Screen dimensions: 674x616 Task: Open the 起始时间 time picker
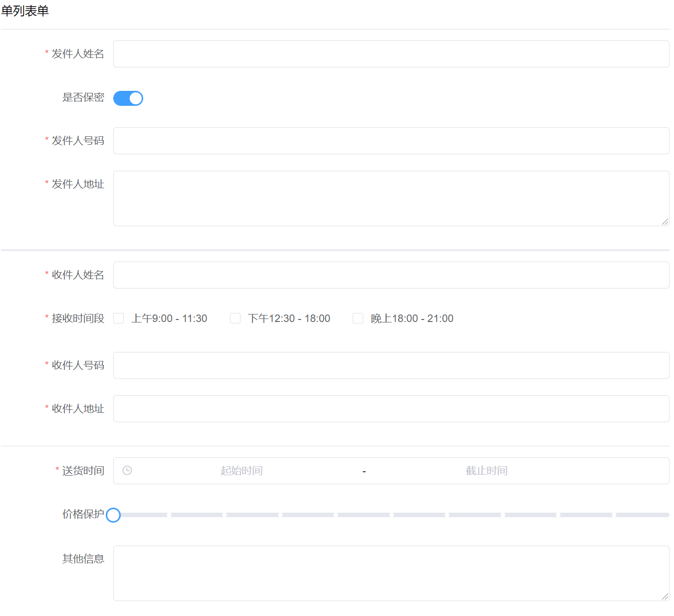[x=241, y=471]
